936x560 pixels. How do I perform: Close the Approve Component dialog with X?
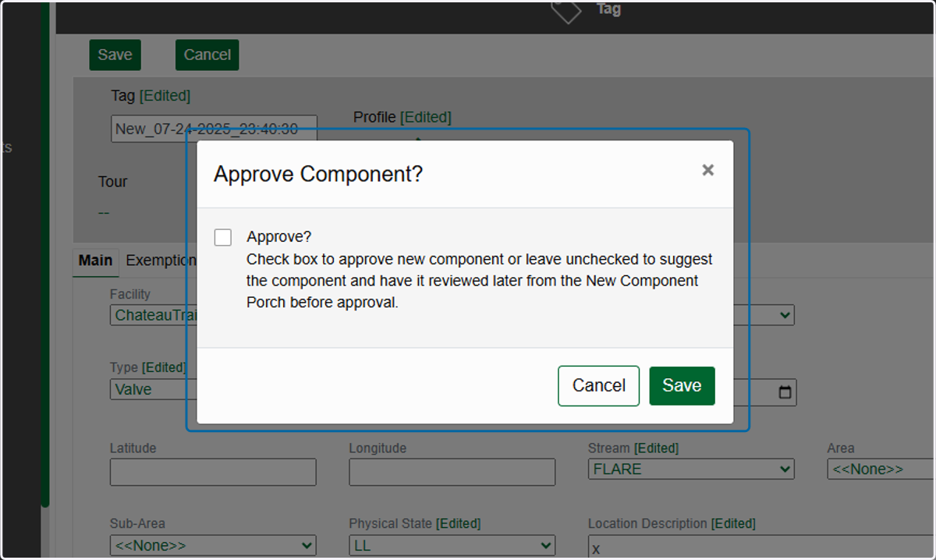(707, 170)
